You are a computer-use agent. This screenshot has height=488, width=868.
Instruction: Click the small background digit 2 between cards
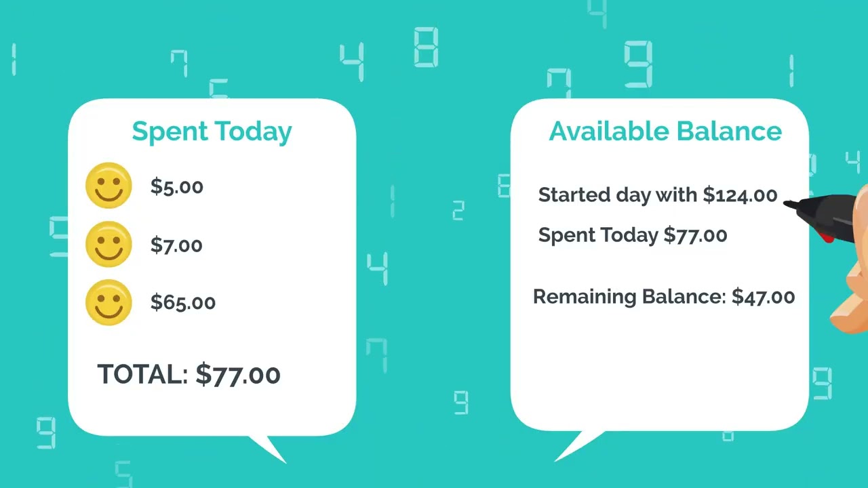click(458, 211)
